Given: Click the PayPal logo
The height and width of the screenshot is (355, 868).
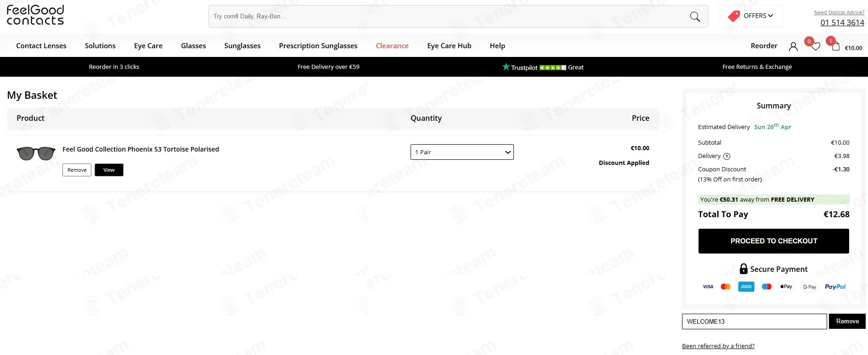Looking at the screenshot, I should point(835,287).
